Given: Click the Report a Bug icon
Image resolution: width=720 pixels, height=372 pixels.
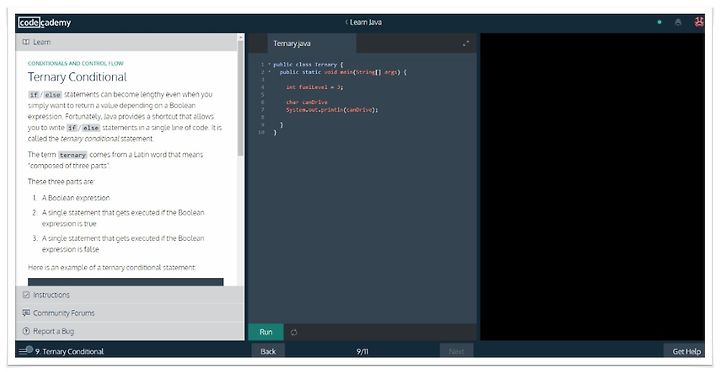Looking at the screenshot, I should click(x=26, y=331).
